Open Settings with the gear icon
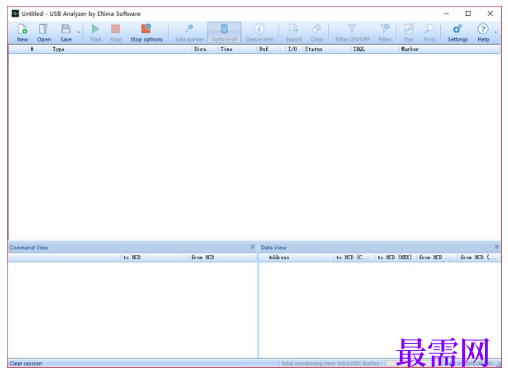Screen dimensions: 508x384 tap(457, 33)
